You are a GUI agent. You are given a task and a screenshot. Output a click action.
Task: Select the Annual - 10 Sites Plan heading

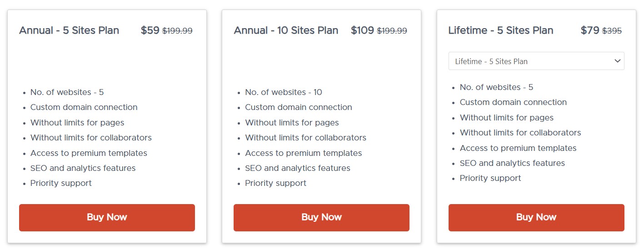pyautogui.click(x=286, y=30)
